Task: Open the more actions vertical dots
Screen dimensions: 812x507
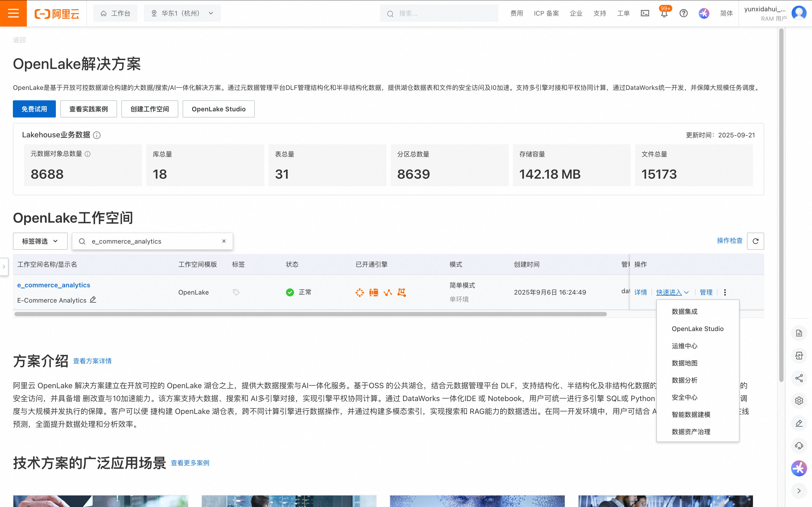Action: pyautogui.click(x=725, y=292)
